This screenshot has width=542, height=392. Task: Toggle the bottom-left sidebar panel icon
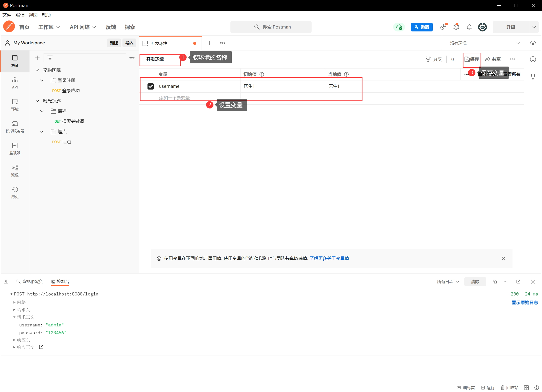pos(6,282)
